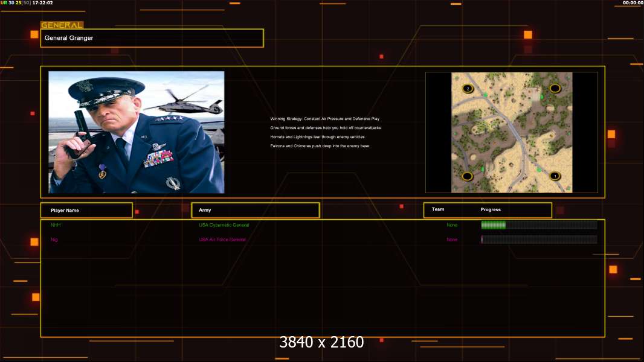644x362 pixels.
Task: Click the loading progress bar for Nig
Action: click(539, 240)
